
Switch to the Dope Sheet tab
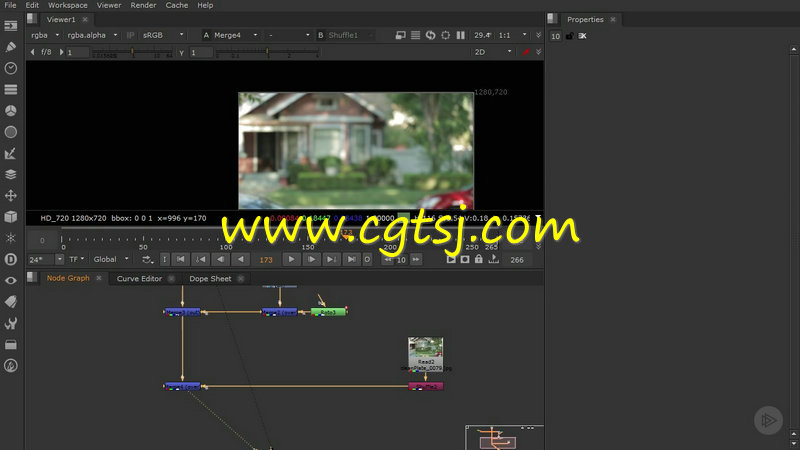tap(210, 279)
